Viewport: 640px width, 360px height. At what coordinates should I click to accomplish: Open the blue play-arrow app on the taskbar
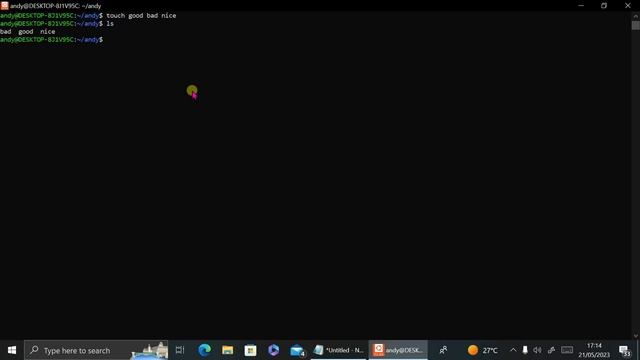pos(273,350)
